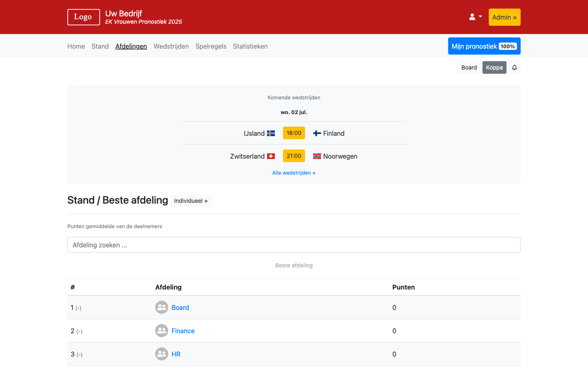The width and height of the screenshot is (588, 368).
Task: Click the HR department avatar icon
Action: 162,354
